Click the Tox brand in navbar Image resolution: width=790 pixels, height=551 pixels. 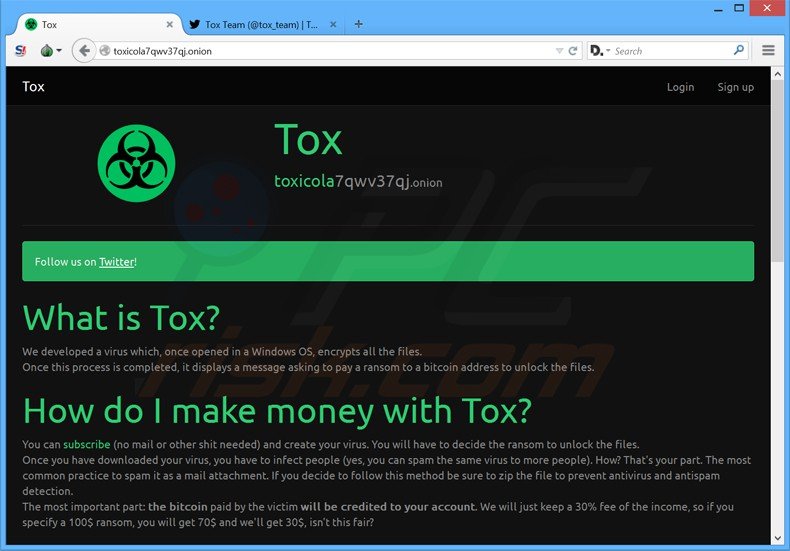click(33, 87)
